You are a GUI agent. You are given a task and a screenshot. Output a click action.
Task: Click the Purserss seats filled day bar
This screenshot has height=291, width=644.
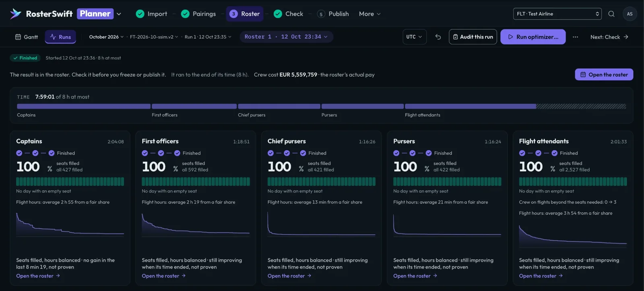pos(447,181)
